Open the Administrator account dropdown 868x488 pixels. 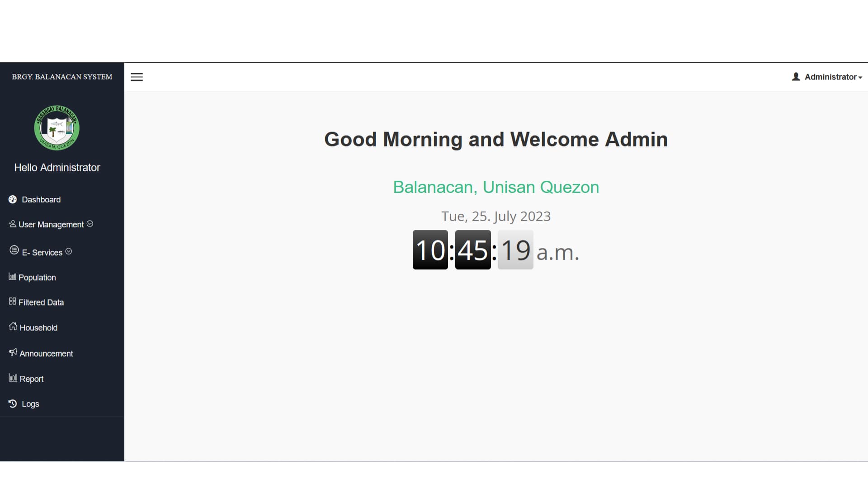click(x=827, y=77)
